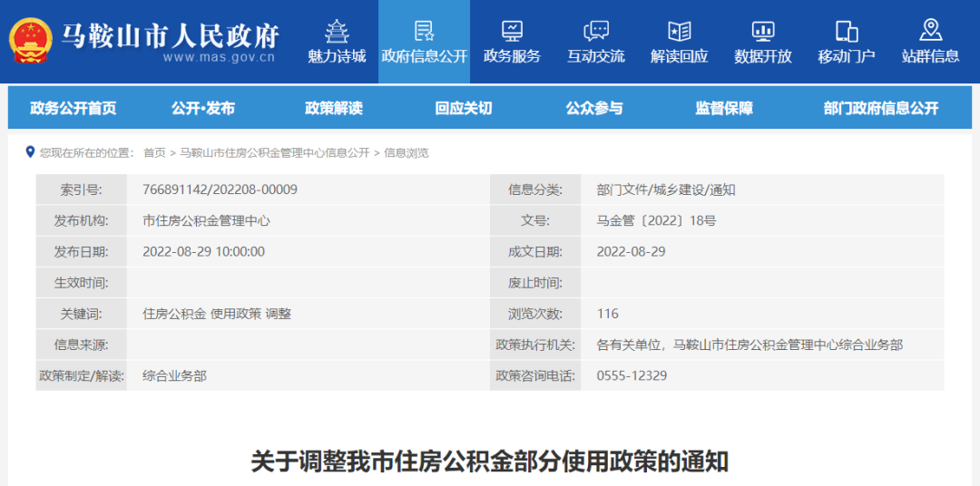Go to the 回应关切 section
Screen dimensions: 980x486
pos(463,108)
